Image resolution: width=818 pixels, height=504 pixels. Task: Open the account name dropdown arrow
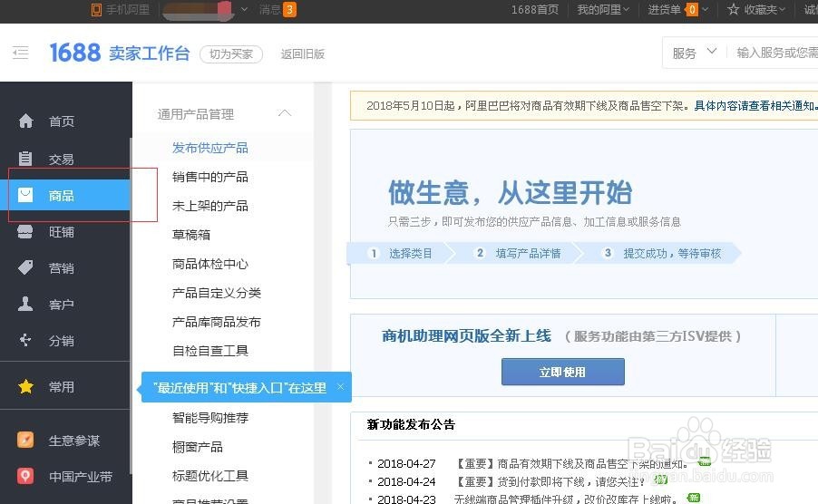pos(244,9)
